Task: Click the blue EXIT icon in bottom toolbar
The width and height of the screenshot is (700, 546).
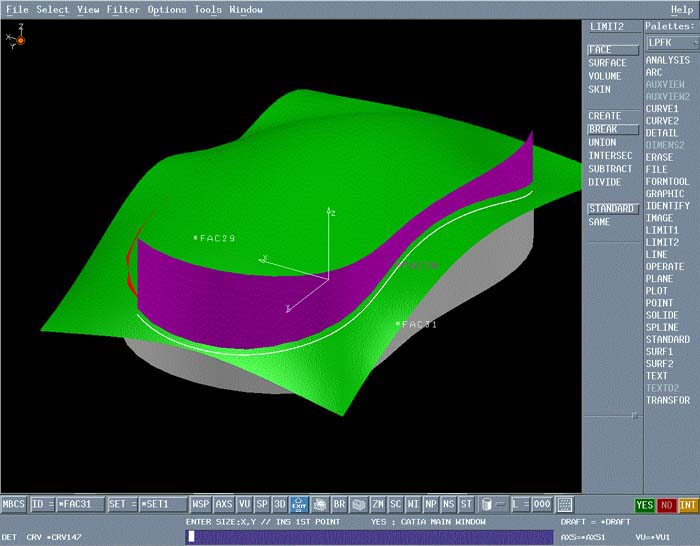Action: (299, 505)
